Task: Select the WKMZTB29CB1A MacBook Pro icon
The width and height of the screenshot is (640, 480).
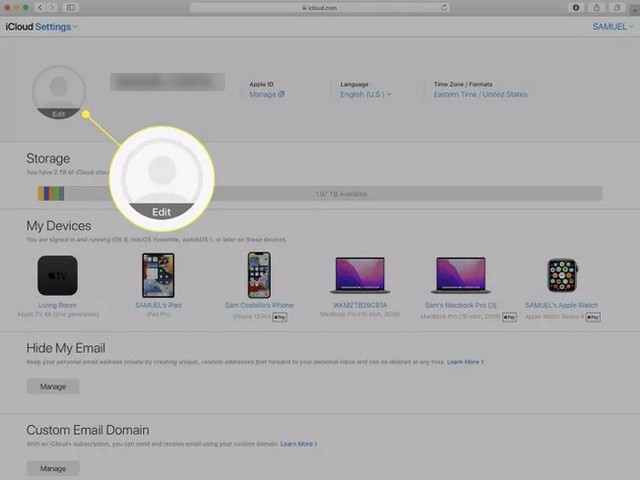Action: pos(359,275)
